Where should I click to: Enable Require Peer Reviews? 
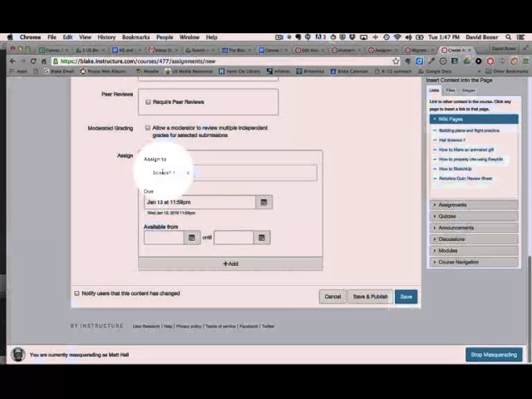148,102
